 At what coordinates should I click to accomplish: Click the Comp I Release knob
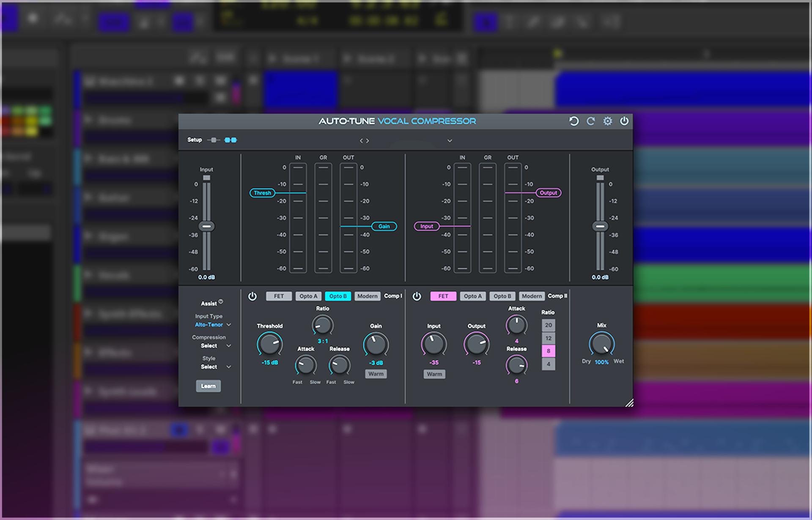coord(340,365)
